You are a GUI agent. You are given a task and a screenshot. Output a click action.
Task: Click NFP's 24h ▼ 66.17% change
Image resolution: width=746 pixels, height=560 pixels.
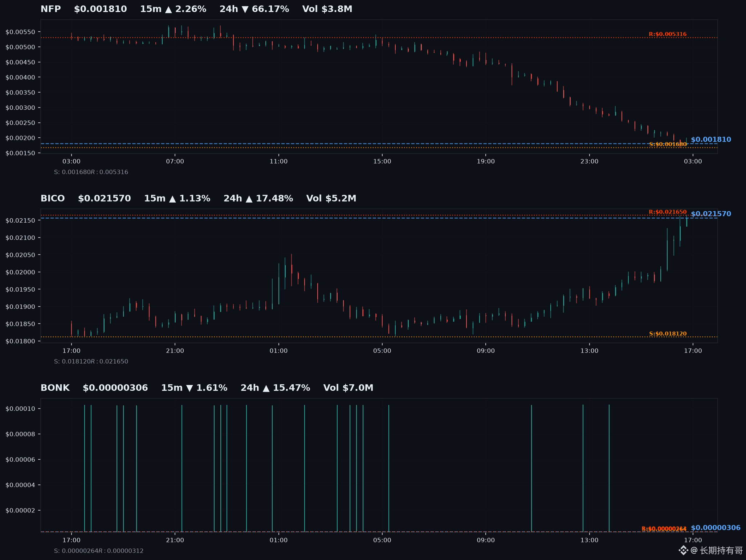coord(254,9)
